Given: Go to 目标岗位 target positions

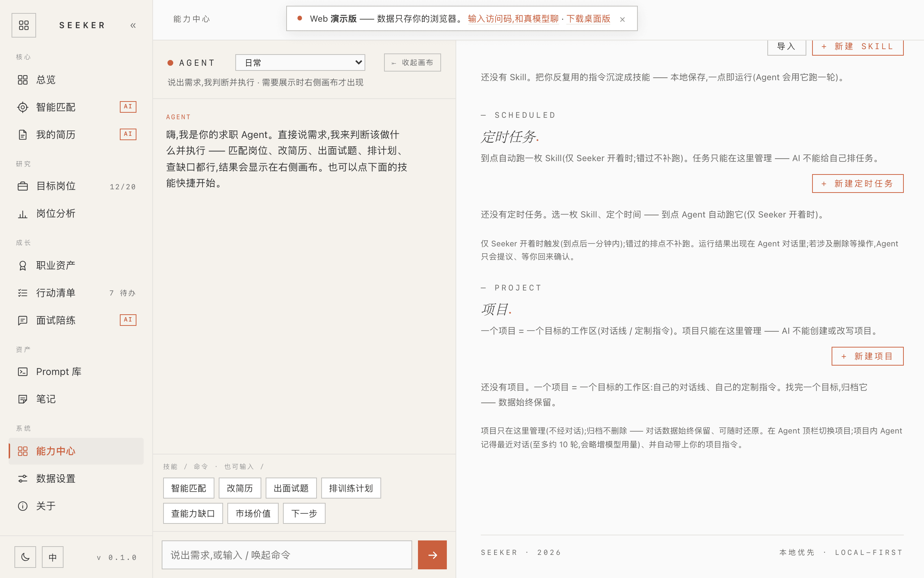Looking at the screenshot, I should [76, 186].
